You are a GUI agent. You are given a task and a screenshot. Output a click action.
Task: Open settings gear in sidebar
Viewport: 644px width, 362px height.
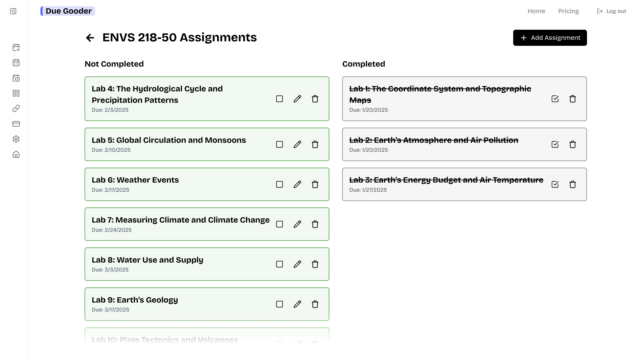coord(16,139)
